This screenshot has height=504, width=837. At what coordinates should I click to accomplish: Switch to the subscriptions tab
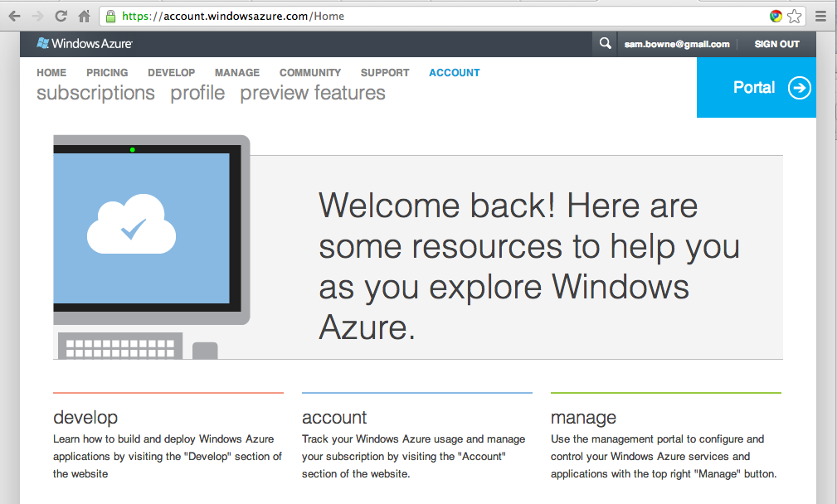(95, 93)
